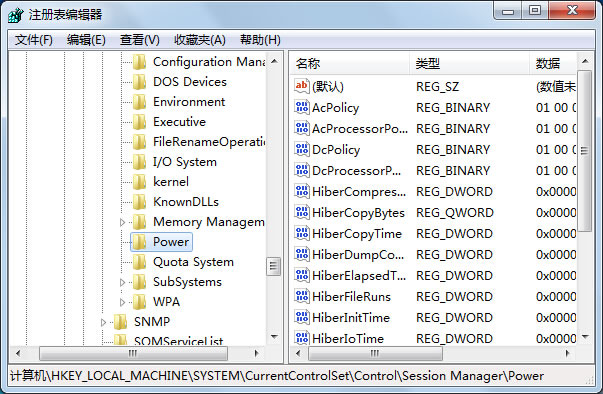Maximize the Registry Editor window

[535, 10]
